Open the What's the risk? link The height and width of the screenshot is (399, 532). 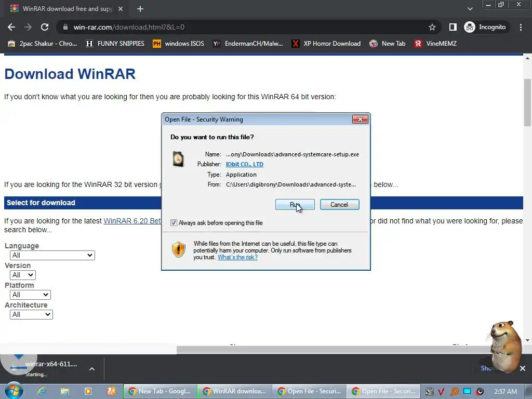pyautogui.click(x=237, y=257)
